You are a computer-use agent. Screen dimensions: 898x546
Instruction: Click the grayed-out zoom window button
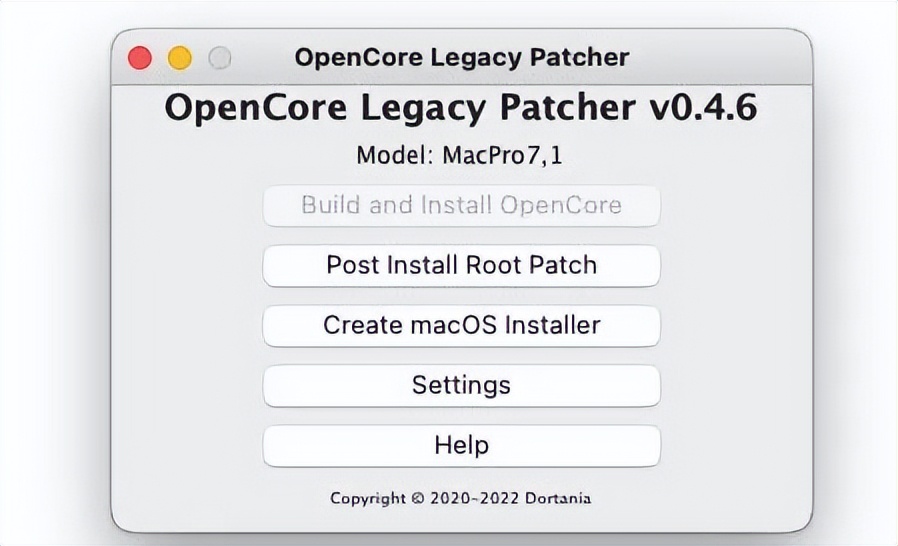click(x=220, y=58)
